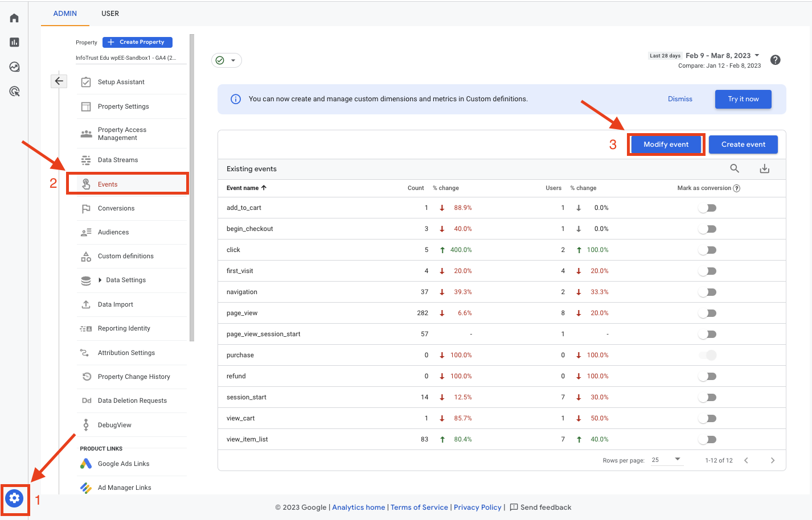
Task: Mark add_to_cart as a conversion
Action: pos(707,208)
